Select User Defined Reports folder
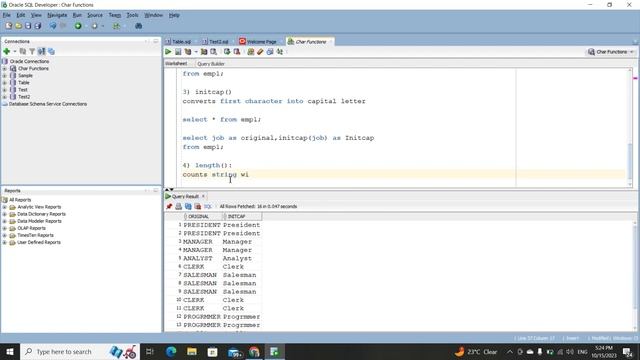This screenshot has height=360, width=640. coord(39,242)
